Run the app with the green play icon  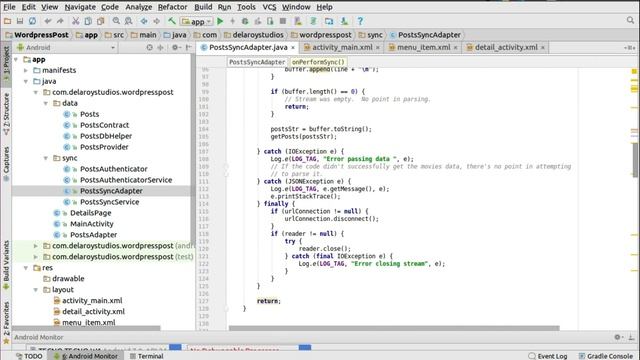click(x=220, y=21)
